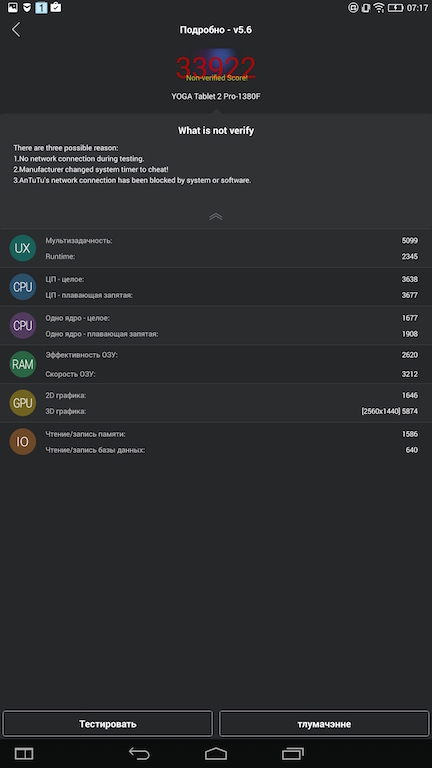Tap the 33922 non-verified score

[x=216, y=68]
